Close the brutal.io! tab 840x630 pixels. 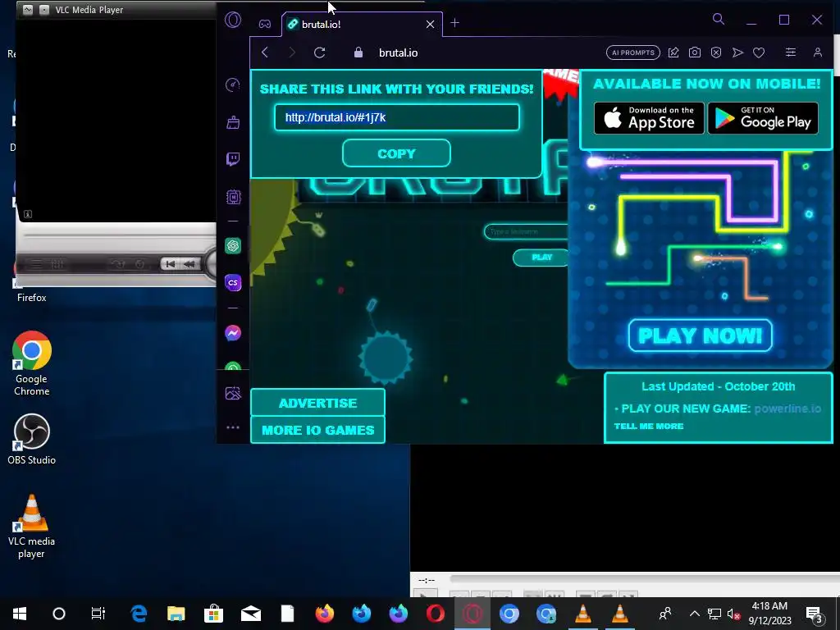(430, 24)
